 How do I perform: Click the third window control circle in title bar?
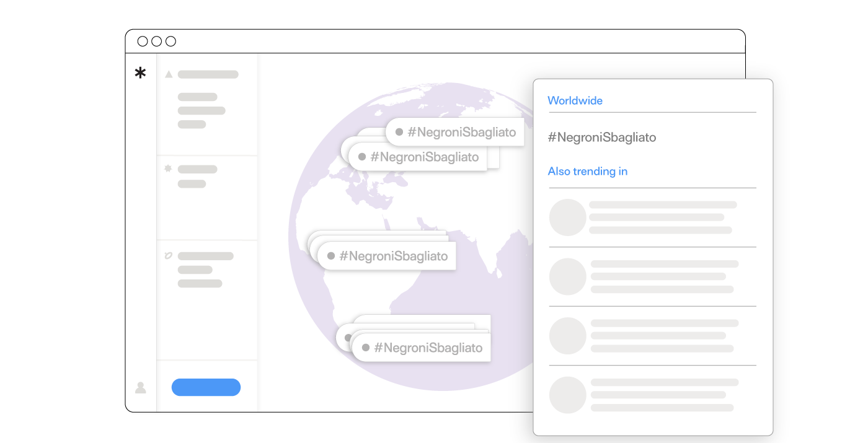[x=171, y=42]
